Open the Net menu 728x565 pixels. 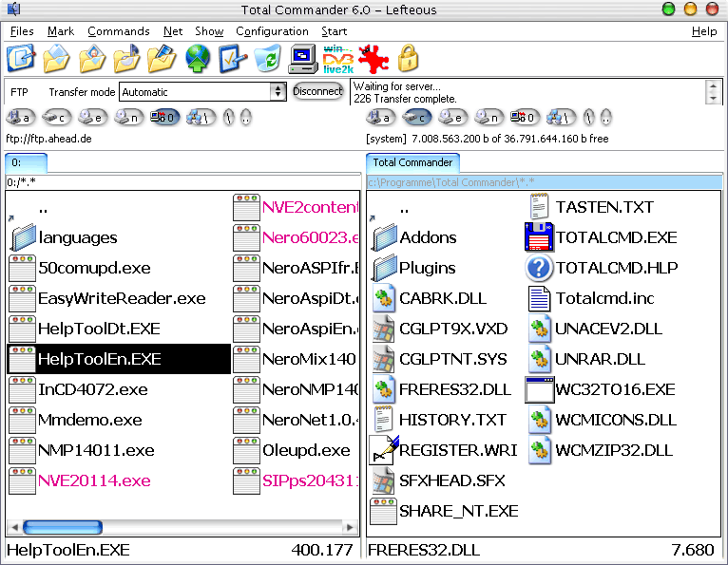pos(173,31)
